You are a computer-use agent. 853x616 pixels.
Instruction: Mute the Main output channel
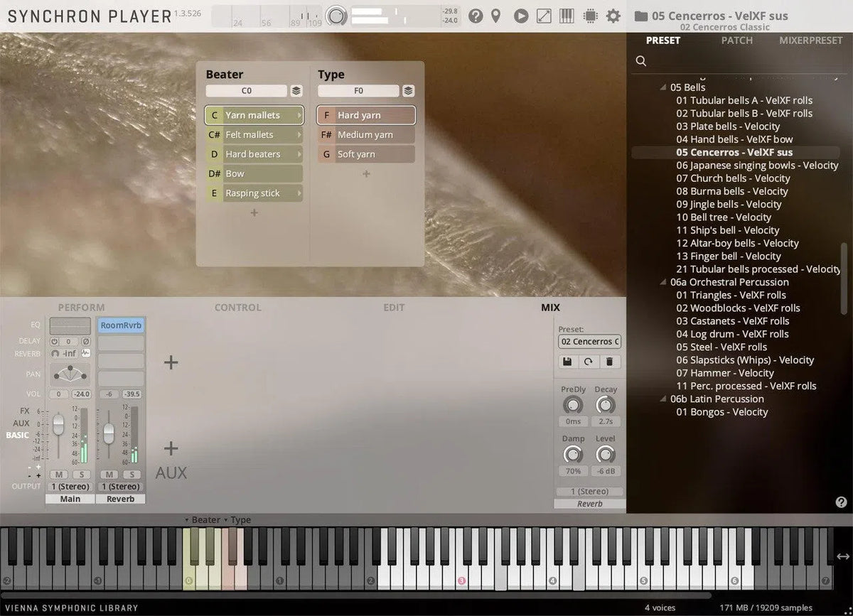(x=58, y=474)
